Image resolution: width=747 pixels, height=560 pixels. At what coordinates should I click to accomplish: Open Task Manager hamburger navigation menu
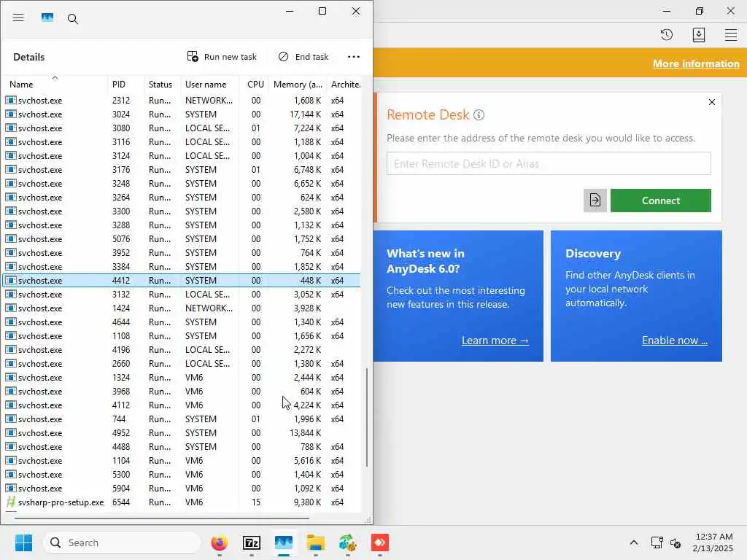[18, 18]
